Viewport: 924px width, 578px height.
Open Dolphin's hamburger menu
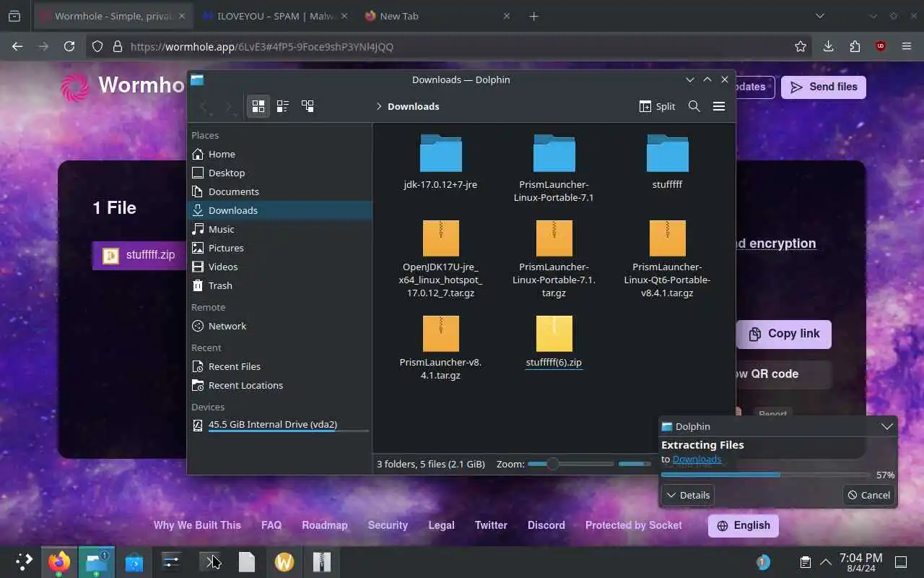pos(719,106)
